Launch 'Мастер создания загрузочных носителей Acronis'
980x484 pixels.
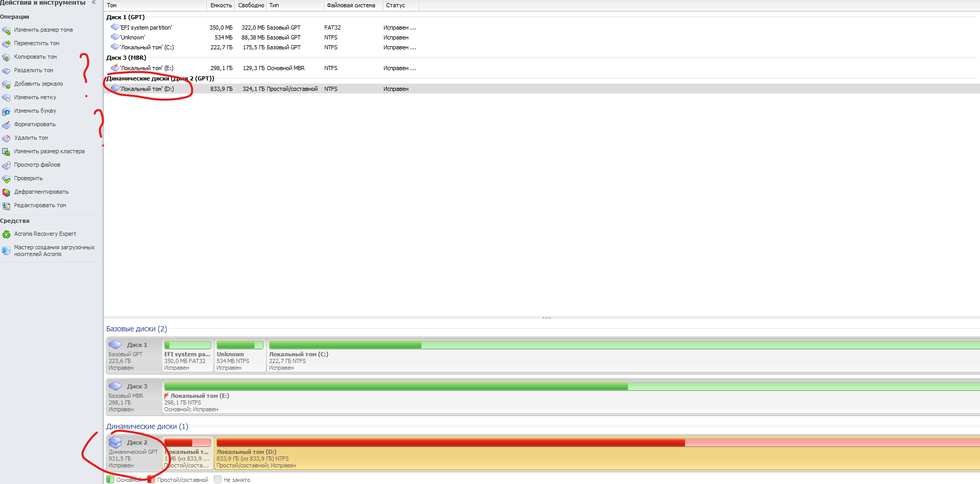(x=54, y=251)
